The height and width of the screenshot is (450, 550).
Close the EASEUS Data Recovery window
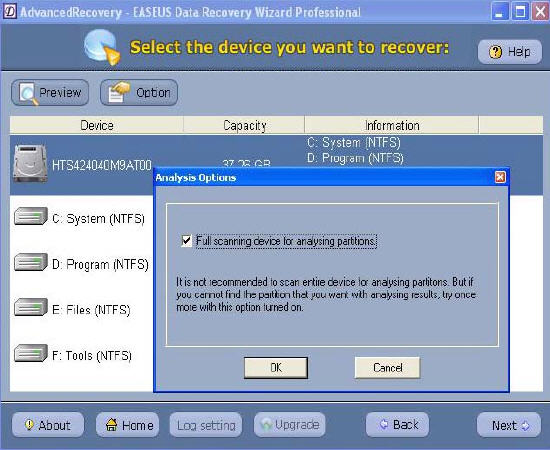tap(541, 12)
